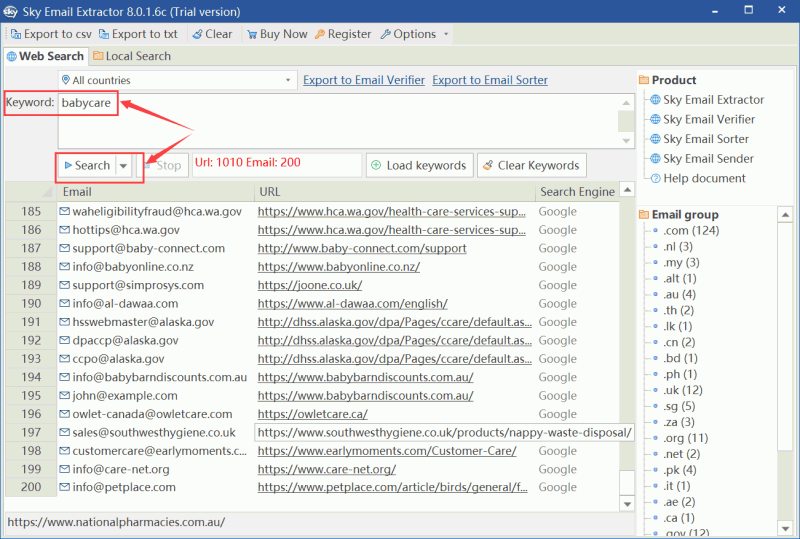Click results list scroll up arrow
The height and width of the screenshot is (539, 800).
[x=627, y=190]
